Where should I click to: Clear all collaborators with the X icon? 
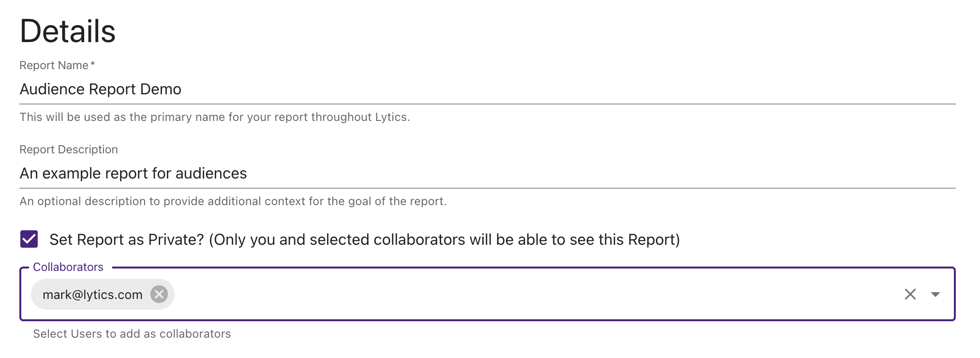[910, 294]
